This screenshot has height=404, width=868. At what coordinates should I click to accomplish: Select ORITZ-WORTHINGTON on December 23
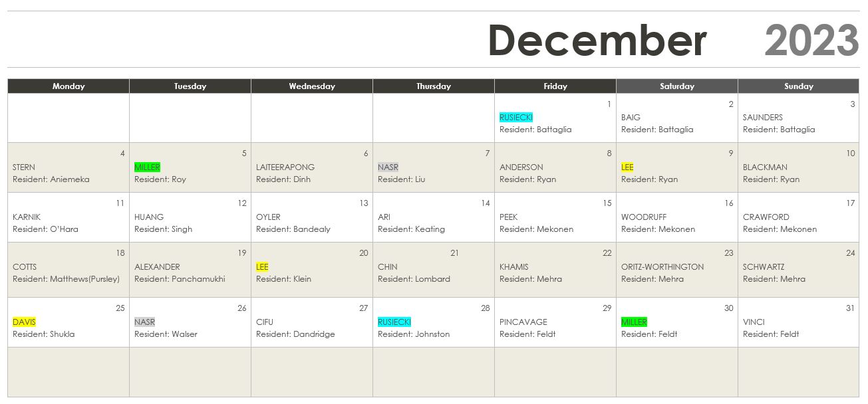tap(662, 267)
